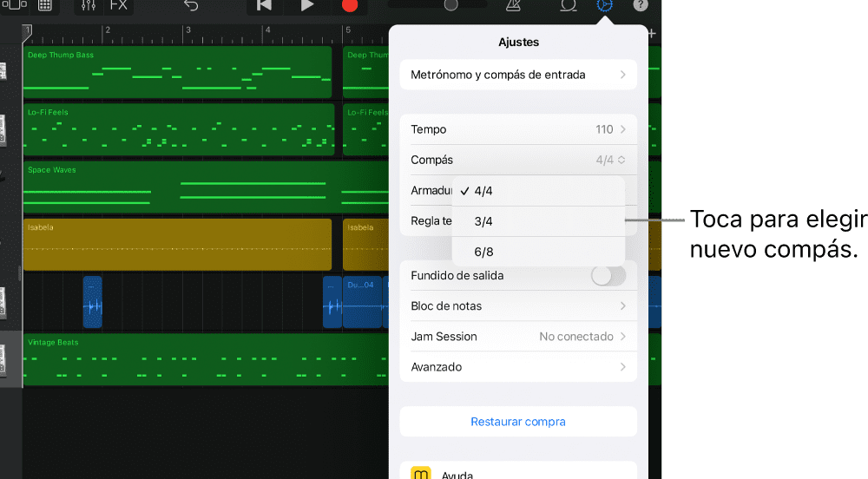
Task: Select the blue Du...04 audio region
Action: pos(362,302)
